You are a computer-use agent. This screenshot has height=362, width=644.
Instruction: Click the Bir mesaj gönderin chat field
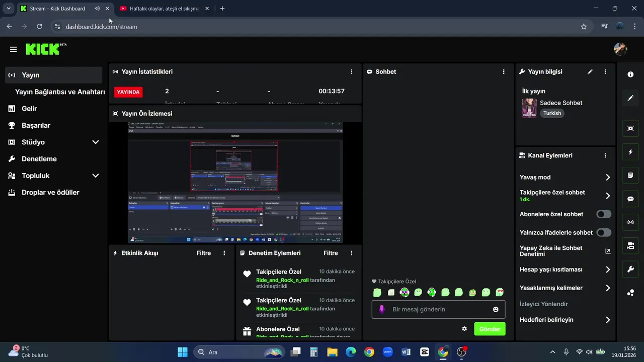[438, 309]
